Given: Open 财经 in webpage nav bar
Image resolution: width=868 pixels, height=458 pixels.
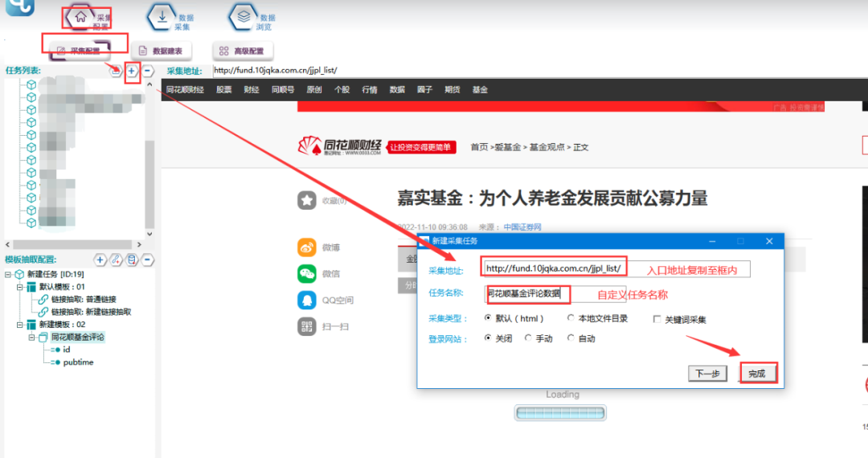Looking at the screenshot, I should [x=252, y=90].
